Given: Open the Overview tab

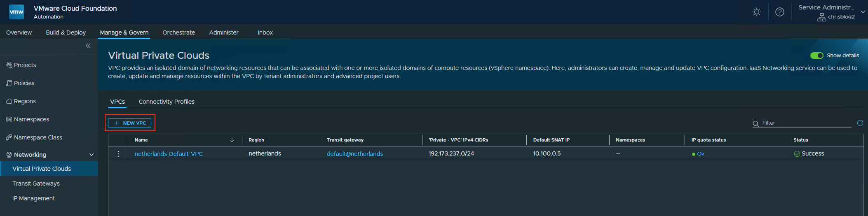Looking at the screenshot, I should point(19,33).
